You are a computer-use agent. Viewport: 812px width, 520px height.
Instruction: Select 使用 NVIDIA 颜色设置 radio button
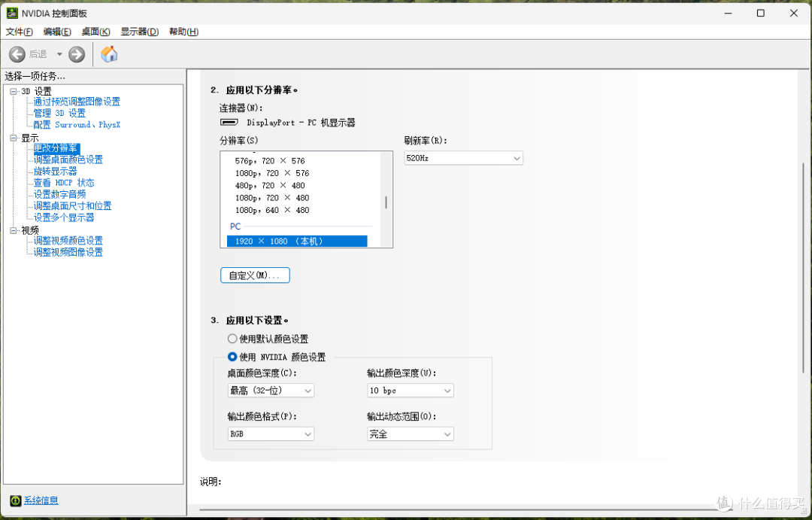pos(232,357)
